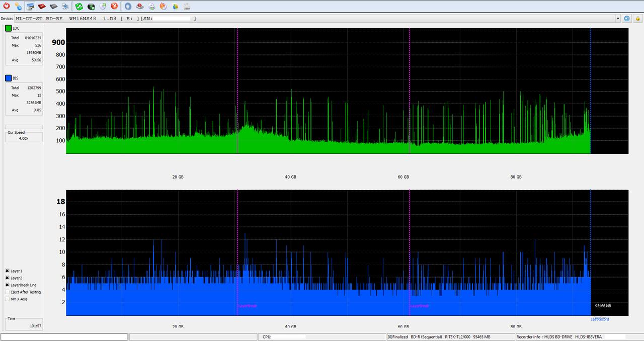
Task: Click the colorful bar chart icon
Action: (x=175, y=6)
